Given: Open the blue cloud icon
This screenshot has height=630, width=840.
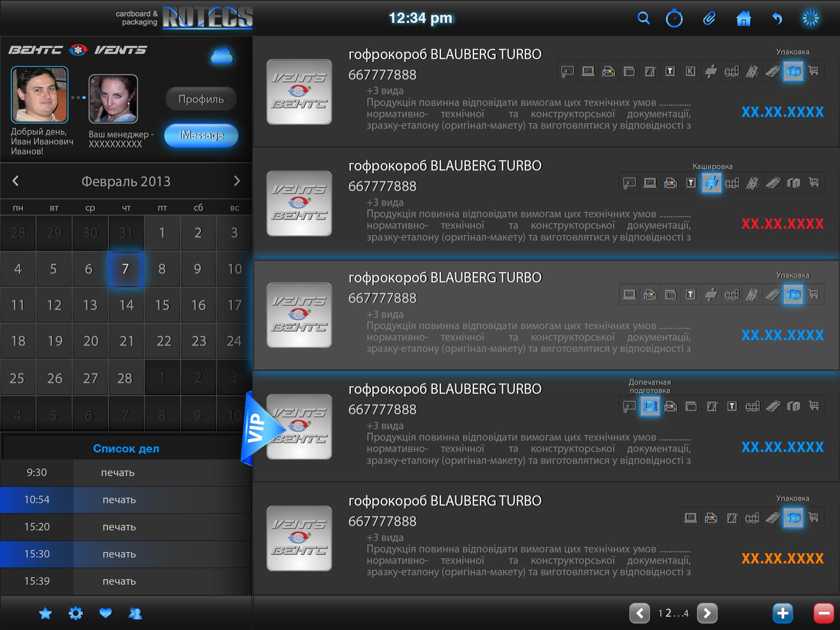Looking at the screenshot, I should (222, 56).
